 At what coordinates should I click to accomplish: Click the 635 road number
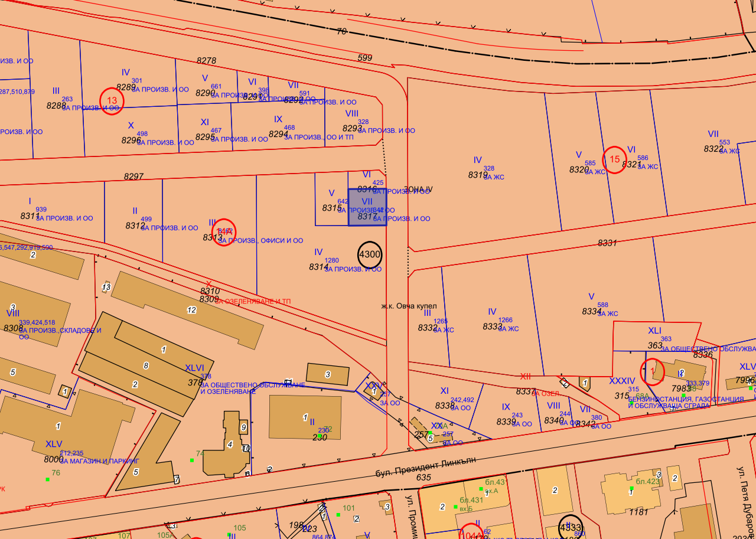click(424, 478)
